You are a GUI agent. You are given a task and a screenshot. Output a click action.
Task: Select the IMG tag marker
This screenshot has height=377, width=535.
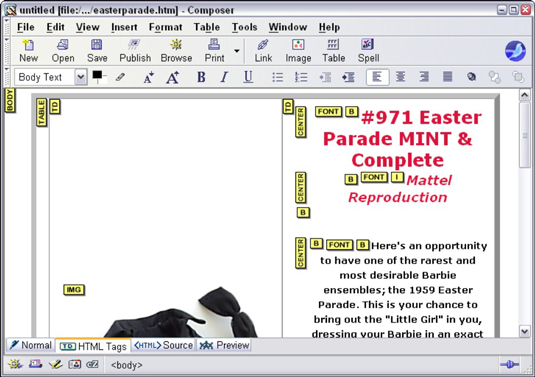point(74,290)
